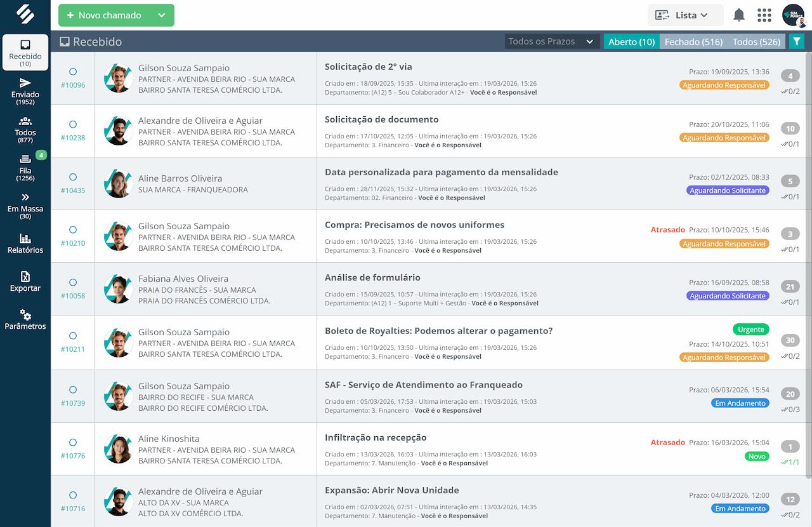
Task: Open the filter funnel icon
Action: (797, 41)
